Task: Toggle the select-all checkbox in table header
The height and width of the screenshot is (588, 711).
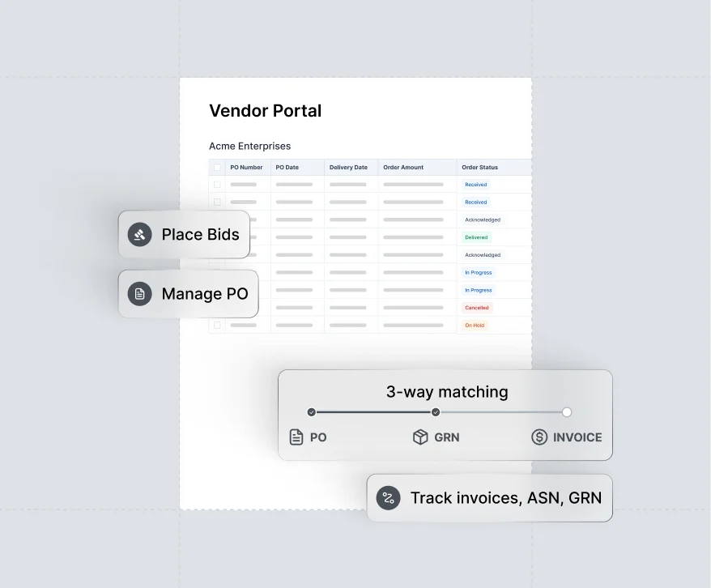Action: click(x=217, y=168)
